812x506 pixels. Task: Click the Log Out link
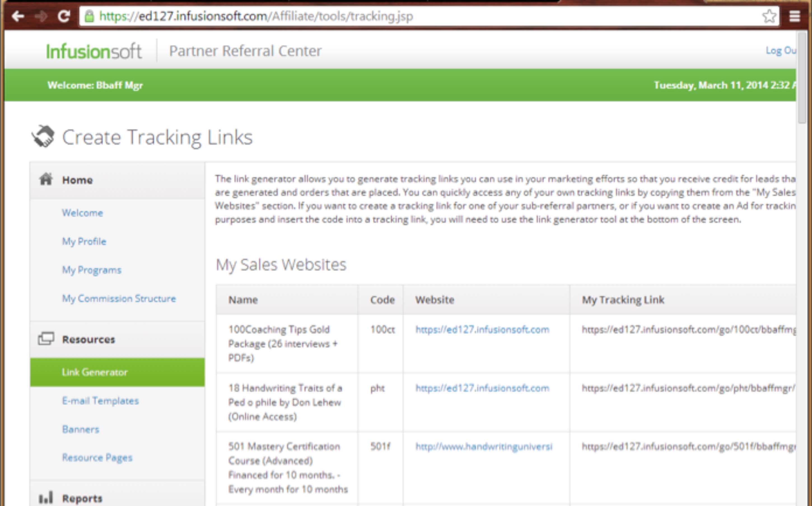pyautogui.click(x=781, y=51)
